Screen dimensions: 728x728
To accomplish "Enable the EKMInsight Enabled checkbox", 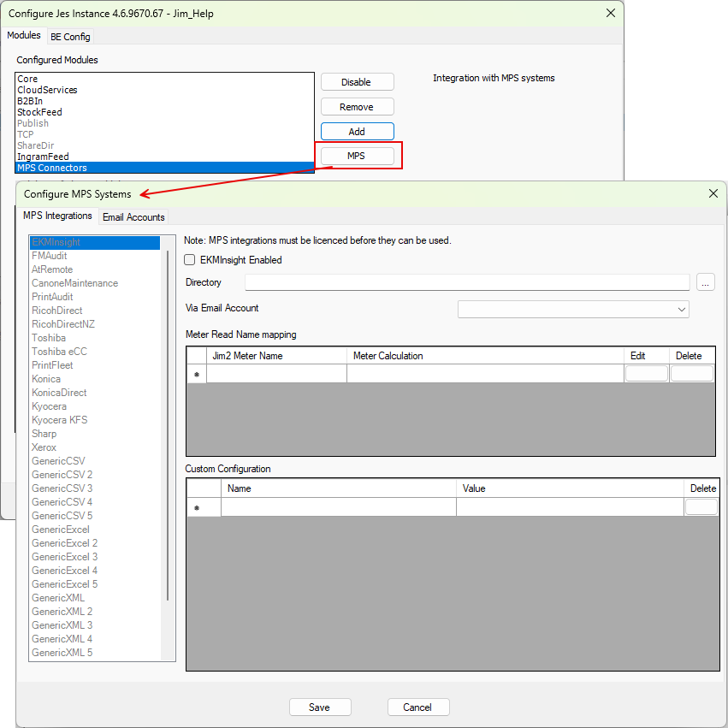I will tap(190, 260).
